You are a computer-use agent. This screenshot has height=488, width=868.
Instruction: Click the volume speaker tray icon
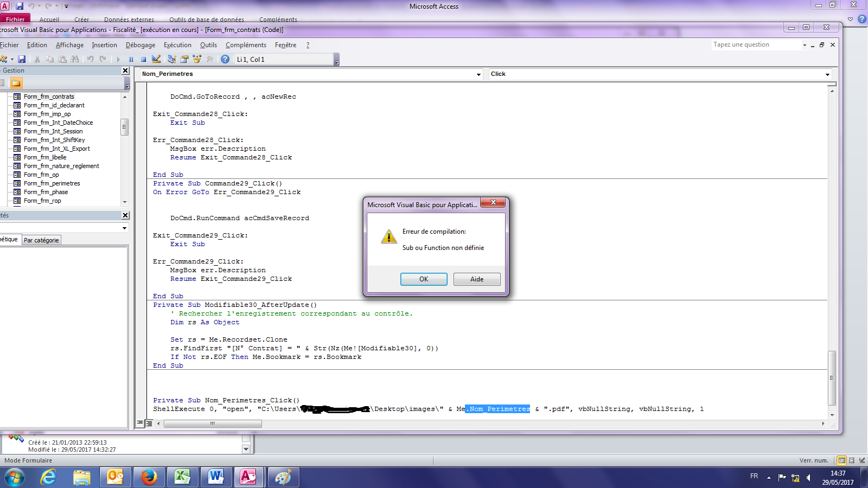pos(809,478)
